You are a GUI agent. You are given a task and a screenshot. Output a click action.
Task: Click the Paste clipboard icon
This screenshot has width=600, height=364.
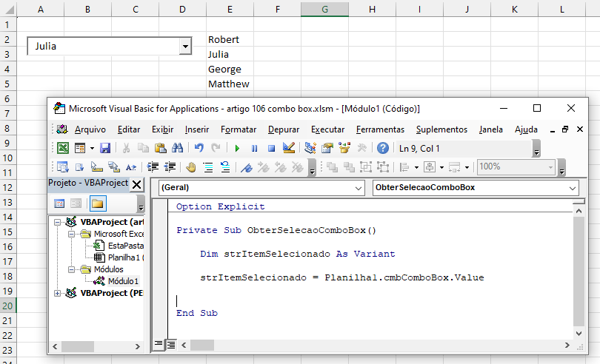(x=160, y=149)
